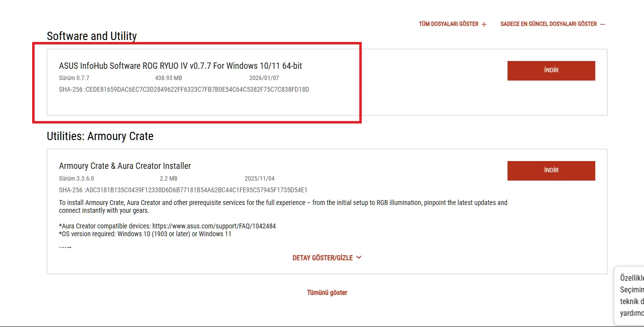The width and height of the screenshot is (644, 327).
Task: Select ASUS InfoHub Software ROG RYUO IV title
Action: click(x=180, y=66)
